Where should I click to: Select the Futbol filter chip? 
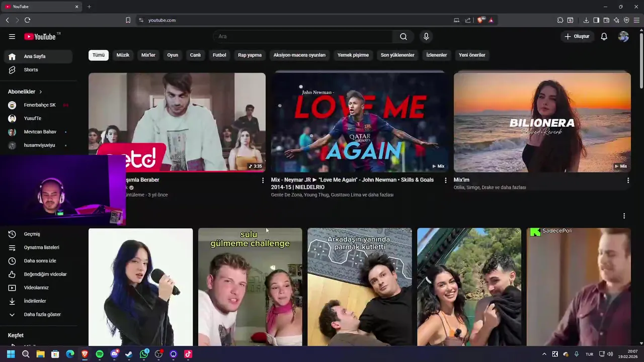219,55
